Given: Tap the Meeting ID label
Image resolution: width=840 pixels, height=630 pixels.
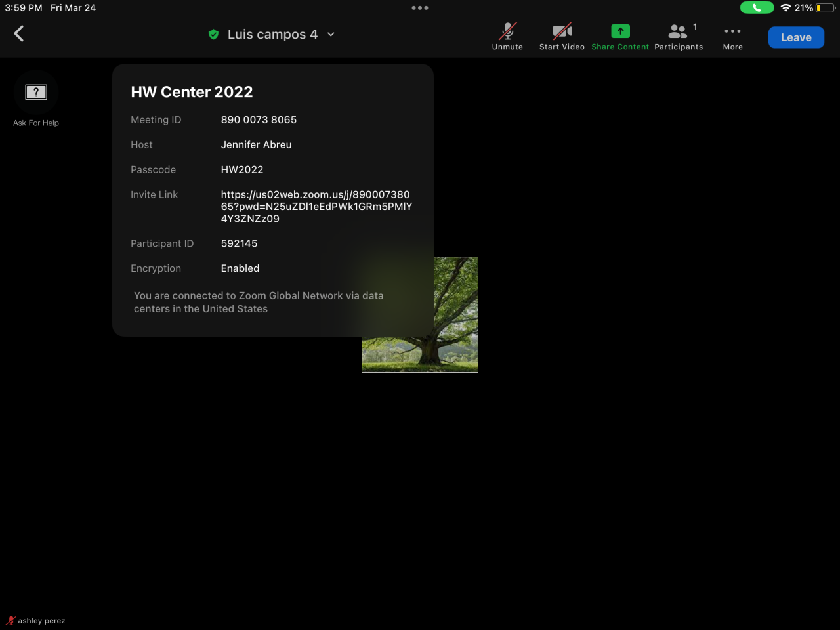Looking at the screenshot, I should click(156, 119).
